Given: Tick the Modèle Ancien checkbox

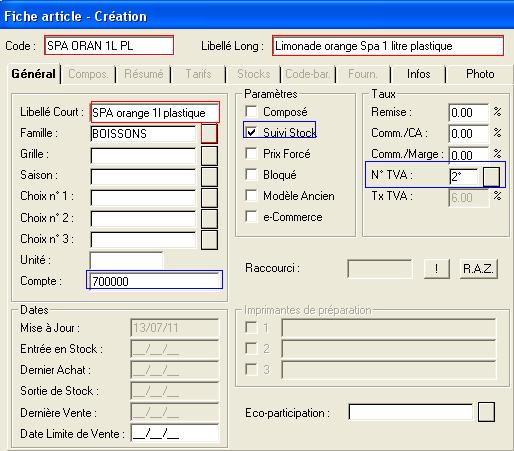Looking at the screenshot, I should click(251, 195).
